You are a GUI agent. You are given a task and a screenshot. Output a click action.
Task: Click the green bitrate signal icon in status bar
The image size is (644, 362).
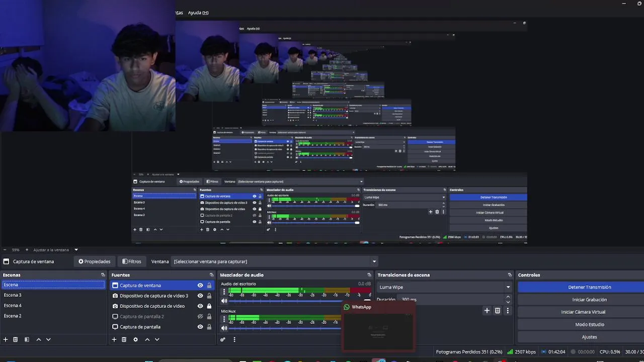(510, 352)
